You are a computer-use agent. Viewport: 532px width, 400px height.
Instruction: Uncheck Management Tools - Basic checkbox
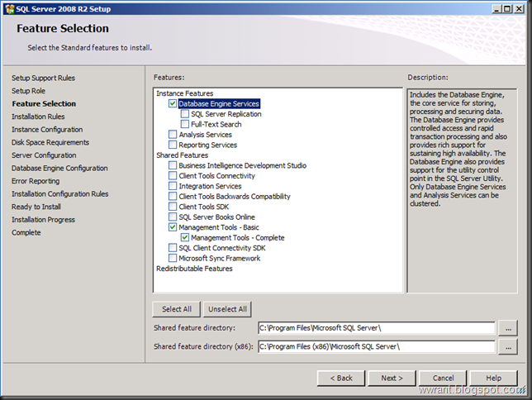[x=173, y=227]
